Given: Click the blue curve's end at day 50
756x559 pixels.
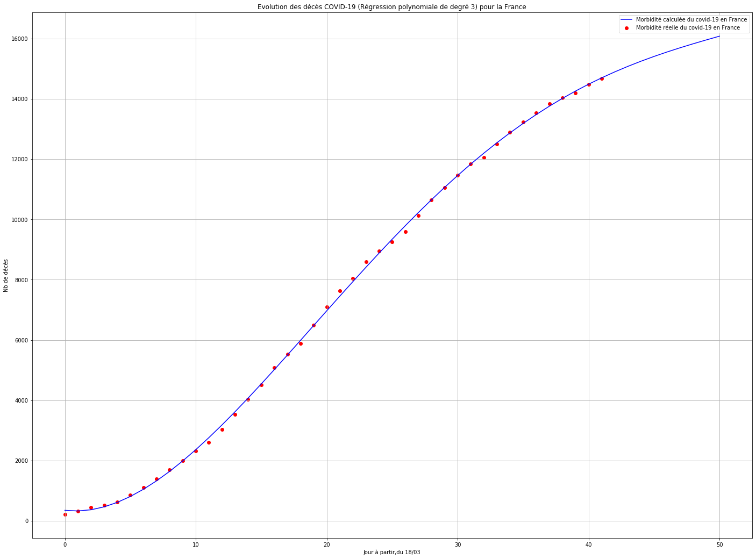Looking at the screenshot, I should coord(719,36).
